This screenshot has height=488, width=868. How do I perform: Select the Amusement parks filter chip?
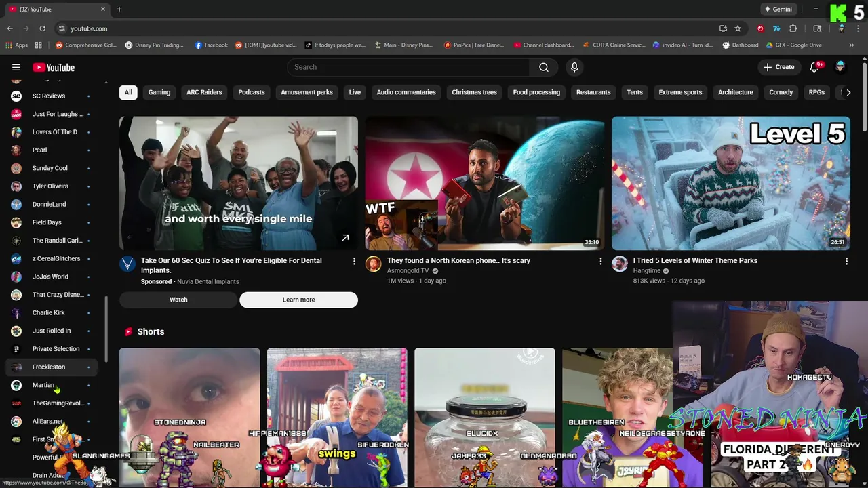point(307,92)
